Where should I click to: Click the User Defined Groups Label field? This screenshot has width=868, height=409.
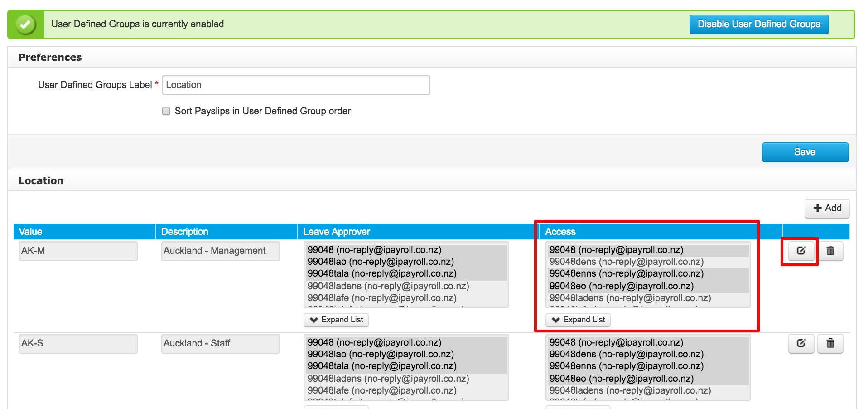[296, 85]
